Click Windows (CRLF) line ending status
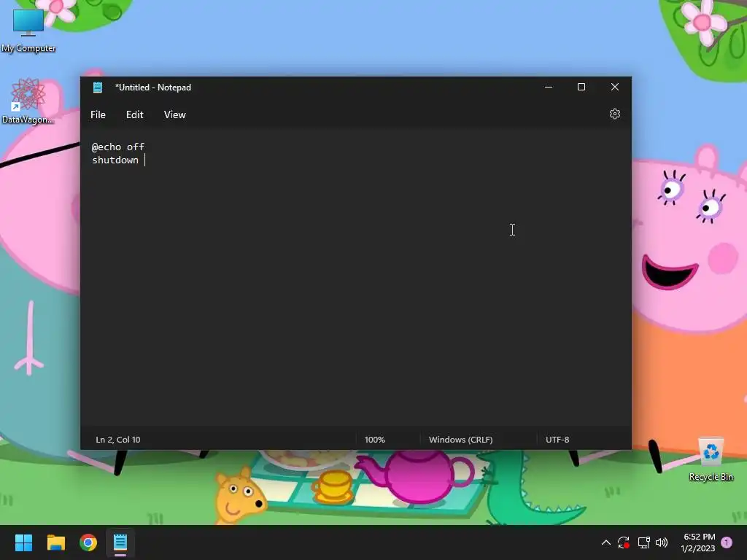This screenshot has height=560, width=747. pos(461,440)
